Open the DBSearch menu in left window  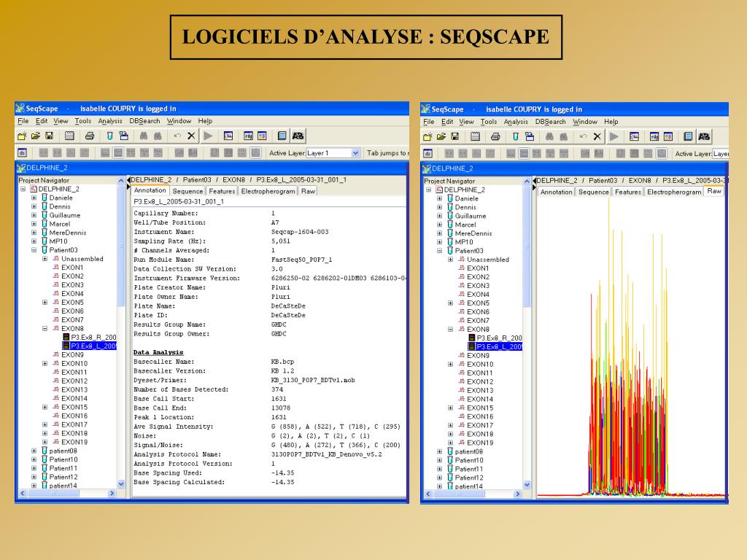click(x=144, y=121)
